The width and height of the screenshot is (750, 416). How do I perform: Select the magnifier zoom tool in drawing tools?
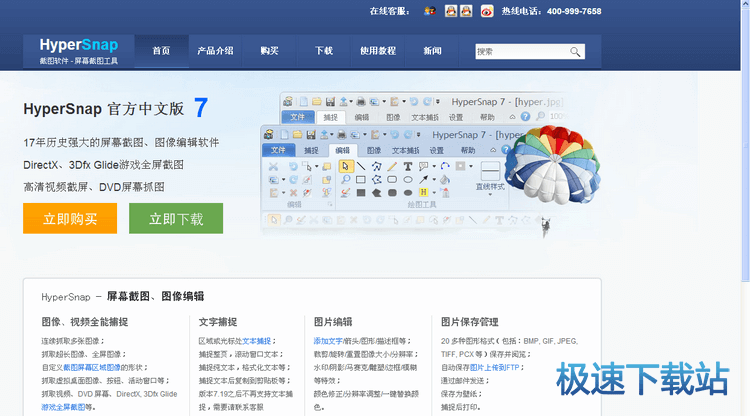345,179
